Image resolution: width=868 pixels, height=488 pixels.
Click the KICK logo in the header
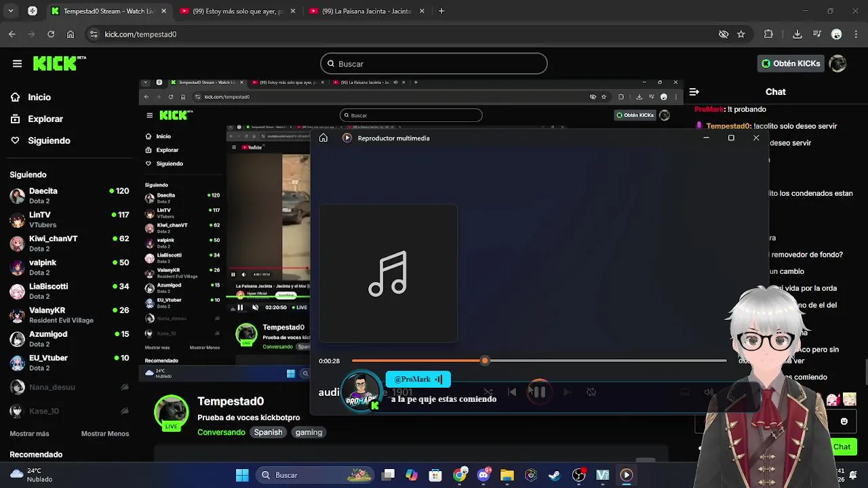click(x=60, y=63)
